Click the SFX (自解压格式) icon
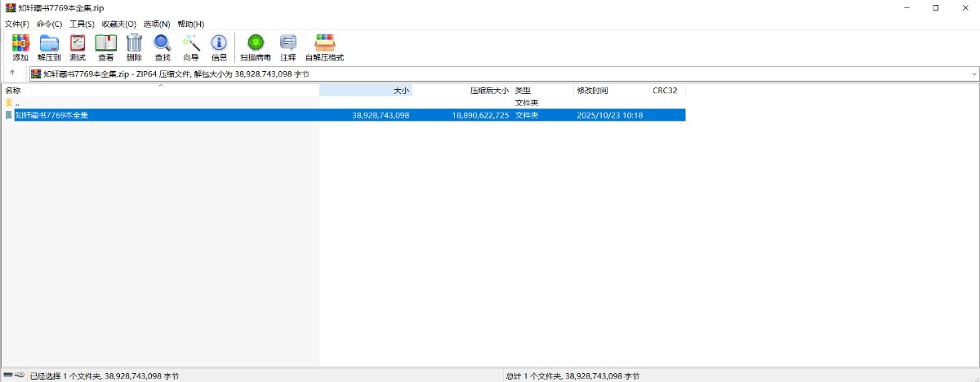The width and height of the screenshot is (980, 382). point(324,47)
